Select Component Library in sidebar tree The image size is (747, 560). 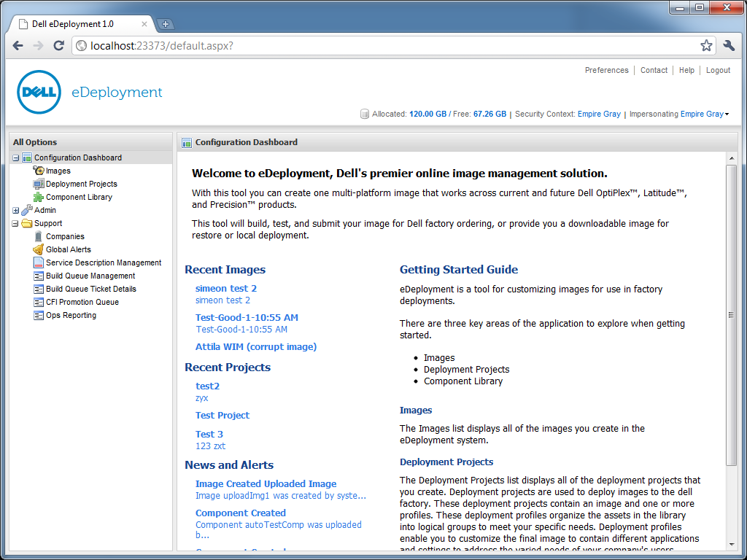[x=79, y=197]
